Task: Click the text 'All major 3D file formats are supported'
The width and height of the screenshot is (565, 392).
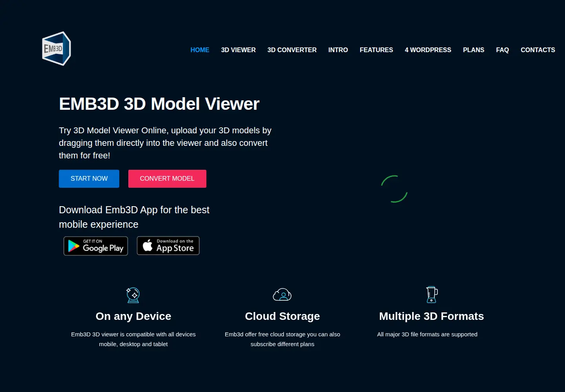Action: click(x=427, y=334)
